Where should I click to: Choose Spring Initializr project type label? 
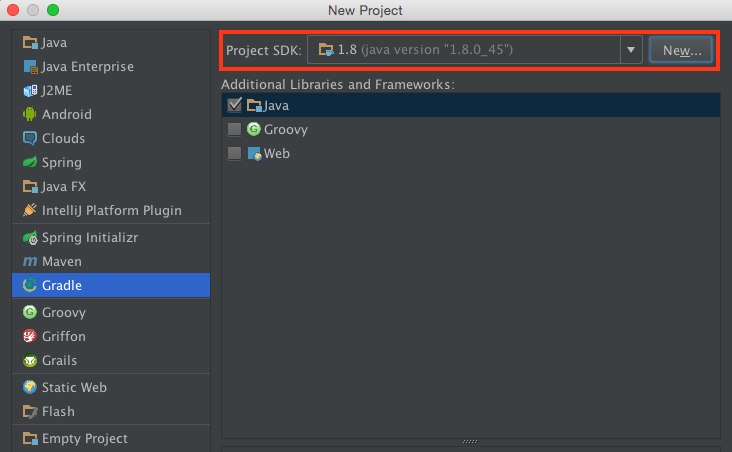click(90, 238)
